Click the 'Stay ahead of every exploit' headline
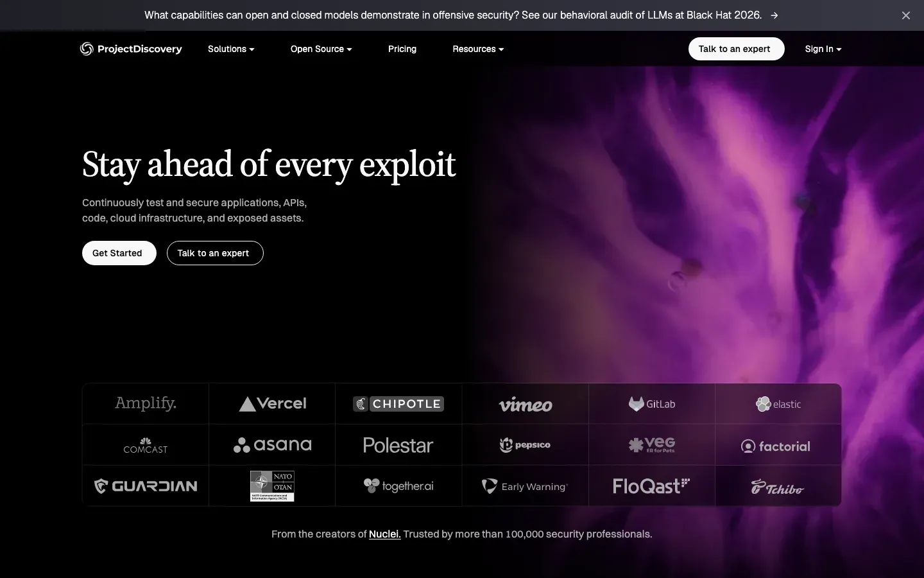Viewport: 924px width, 578px height. point(269,165)
